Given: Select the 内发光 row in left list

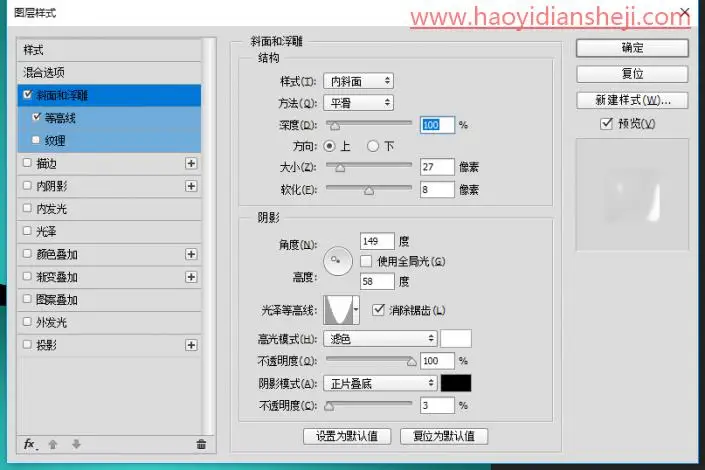Looking at the screenshot, I should (x=109, y=209).
